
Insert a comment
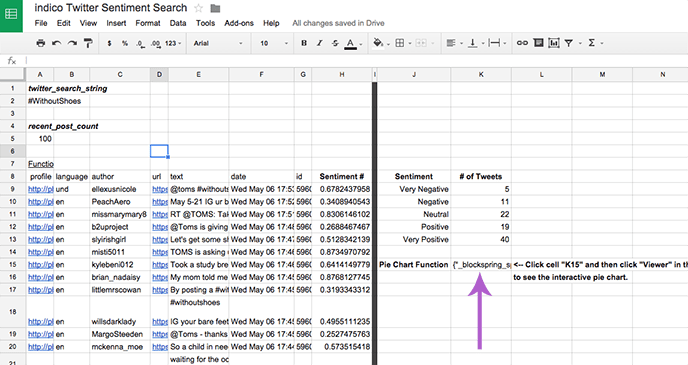pos(538,43)
